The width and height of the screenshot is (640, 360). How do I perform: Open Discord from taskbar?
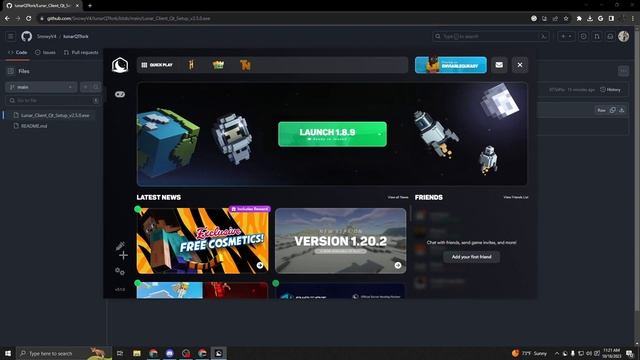[170, 353]
